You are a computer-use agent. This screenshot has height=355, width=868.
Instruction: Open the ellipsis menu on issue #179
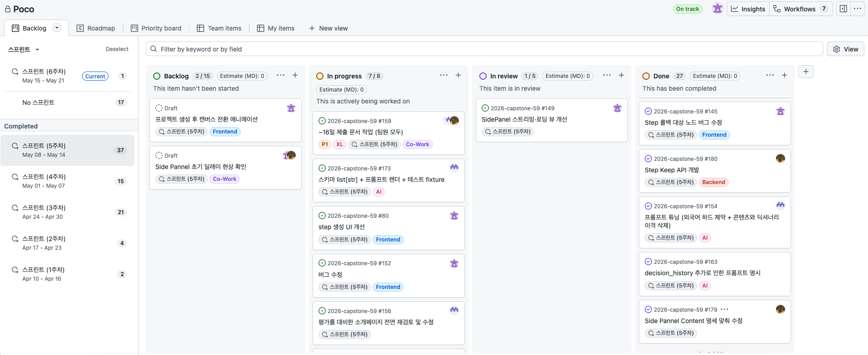724,309
